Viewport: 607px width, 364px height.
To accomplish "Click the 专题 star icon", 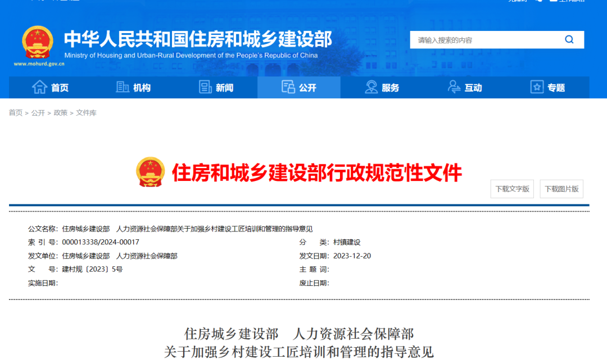I will coord(537,87).
